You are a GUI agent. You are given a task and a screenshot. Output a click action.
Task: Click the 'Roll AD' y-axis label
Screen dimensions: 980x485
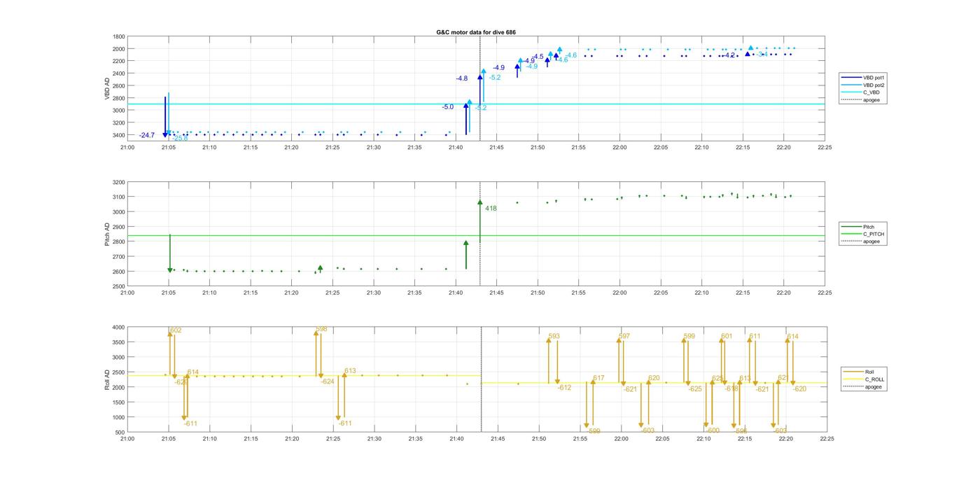point(107,379)
